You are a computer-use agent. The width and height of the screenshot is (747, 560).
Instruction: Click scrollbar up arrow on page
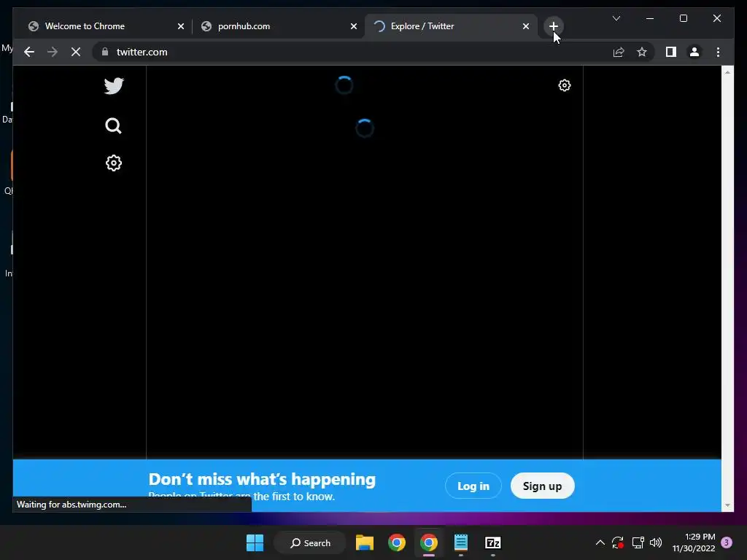pos(727,72)
